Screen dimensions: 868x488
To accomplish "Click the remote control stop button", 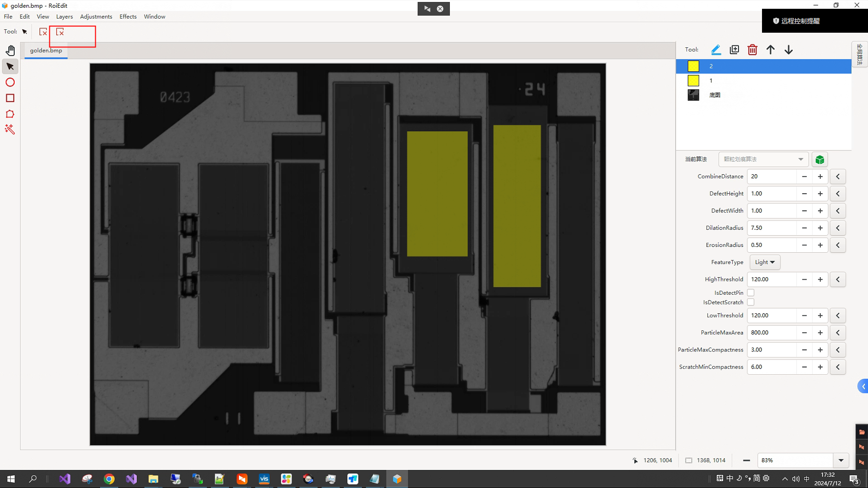I will pyautogui.click(x=440, y=9).
